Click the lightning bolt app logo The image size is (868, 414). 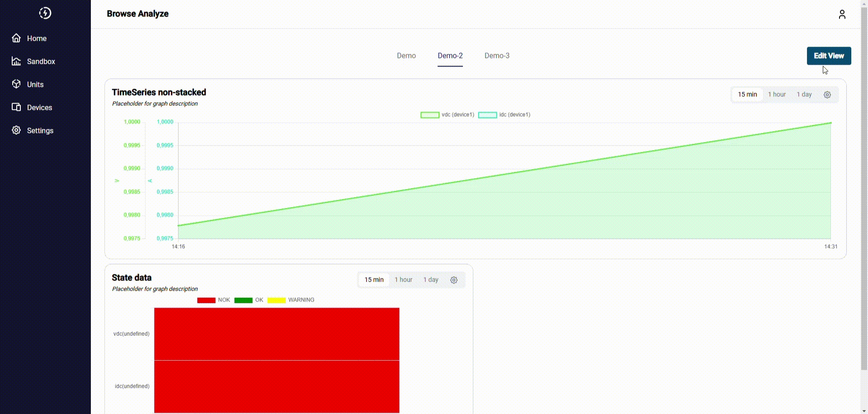click(45, 13)
